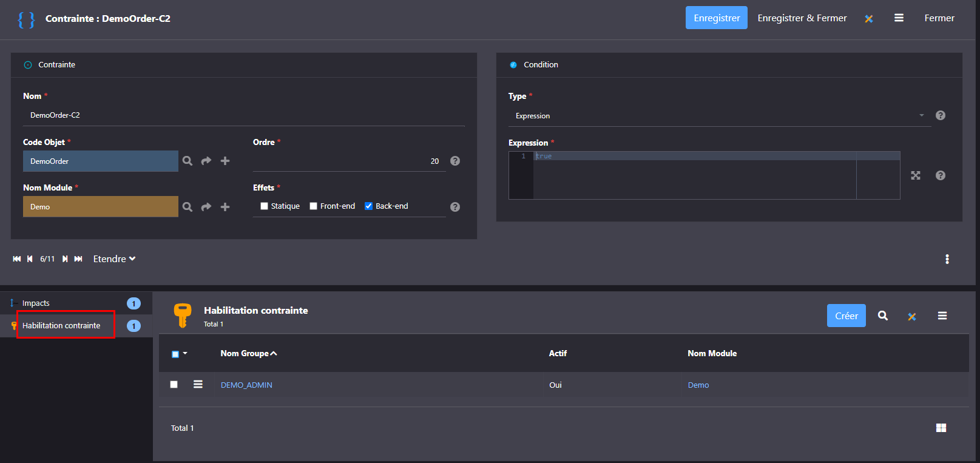Switch list to grid view icon
The image size is (980, 463).
pos(941,428)
